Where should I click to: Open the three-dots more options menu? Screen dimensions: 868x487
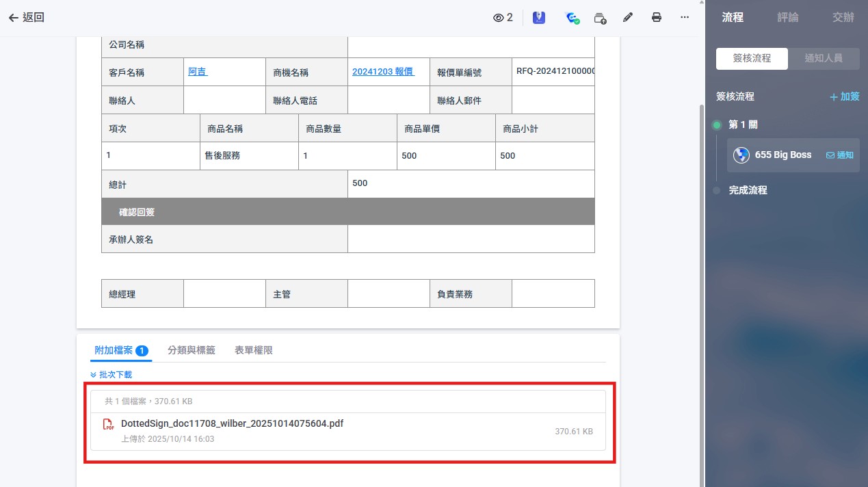[x=685, y=18]
